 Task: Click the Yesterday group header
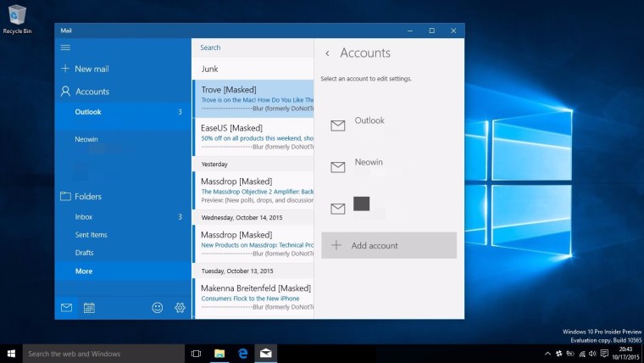click(253, 164)
